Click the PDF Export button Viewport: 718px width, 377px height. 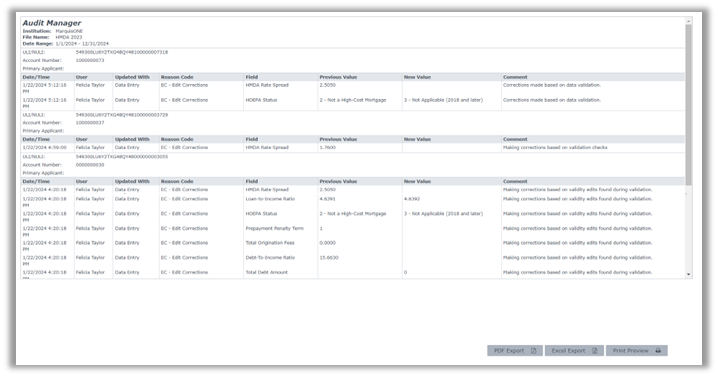click(515, 350)
